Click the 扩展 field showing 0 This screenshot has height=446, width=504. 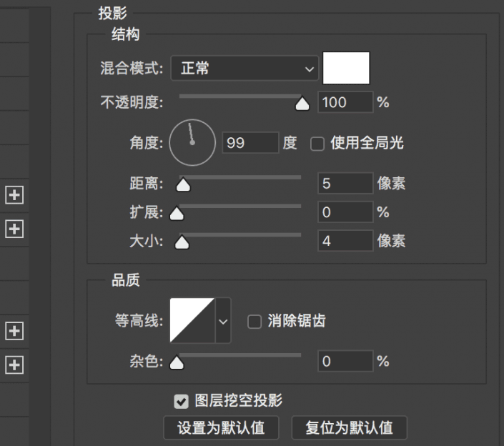point(345,212)
